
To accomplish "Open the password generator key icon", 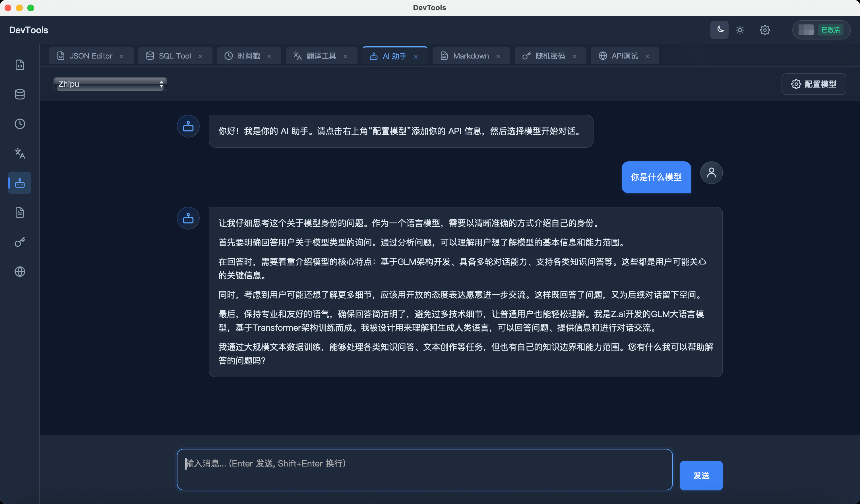I will (19, 242).
